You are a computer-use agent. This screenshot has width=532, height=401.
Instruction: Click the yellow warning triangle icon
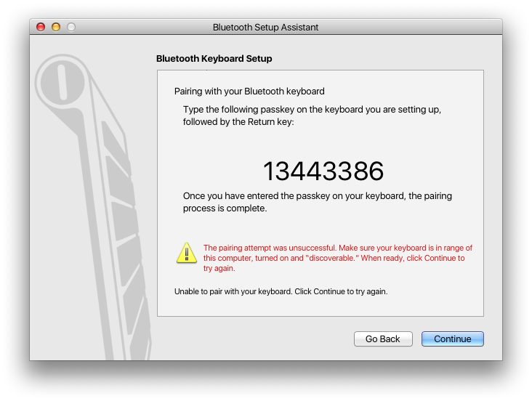(187, 253)
